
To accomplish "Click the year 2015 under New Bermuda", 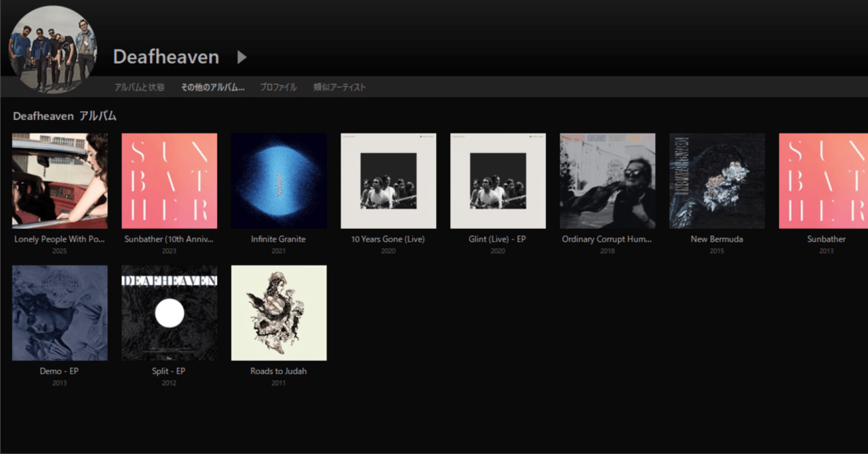I will pos(717,251).
